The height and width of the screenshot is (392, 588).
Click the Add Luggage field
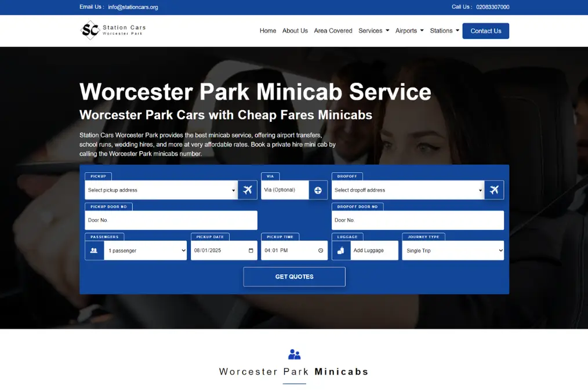374,251
